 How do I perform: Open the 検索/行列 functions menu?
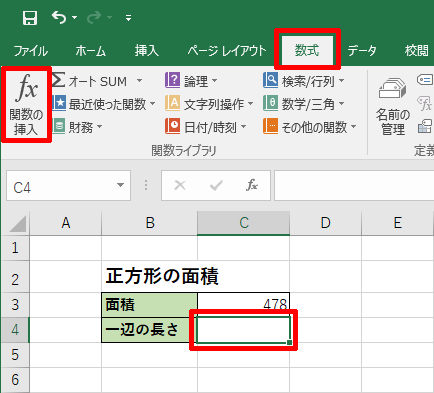click(x=304, y=81)
